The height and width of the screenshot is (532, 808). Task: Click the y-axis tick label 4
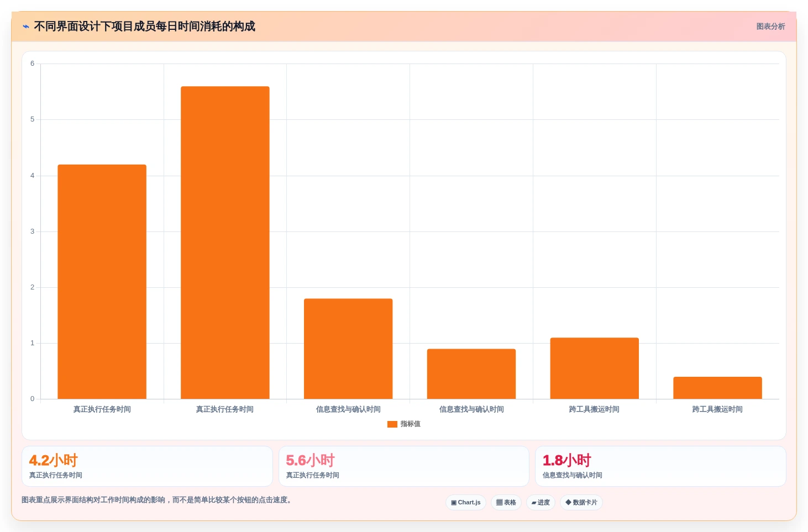click(x=32, y=176)
